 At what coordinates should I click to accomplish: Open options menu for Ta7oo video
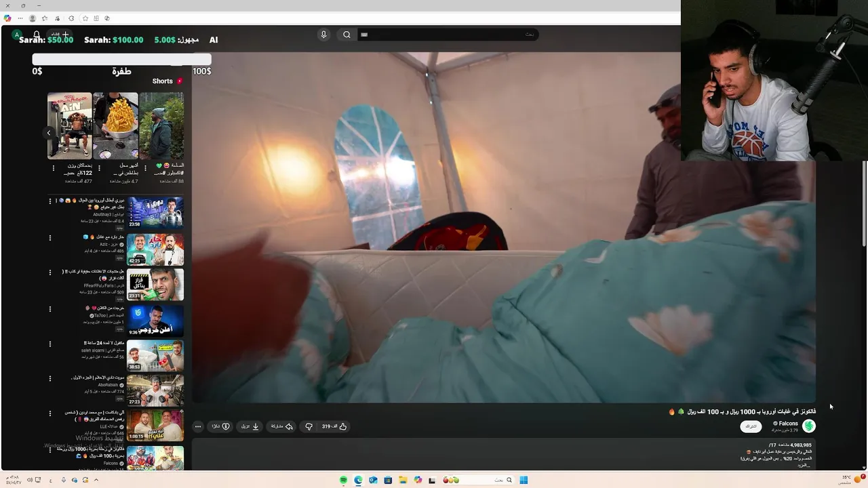pyautogui.click(x=50, y=309)
